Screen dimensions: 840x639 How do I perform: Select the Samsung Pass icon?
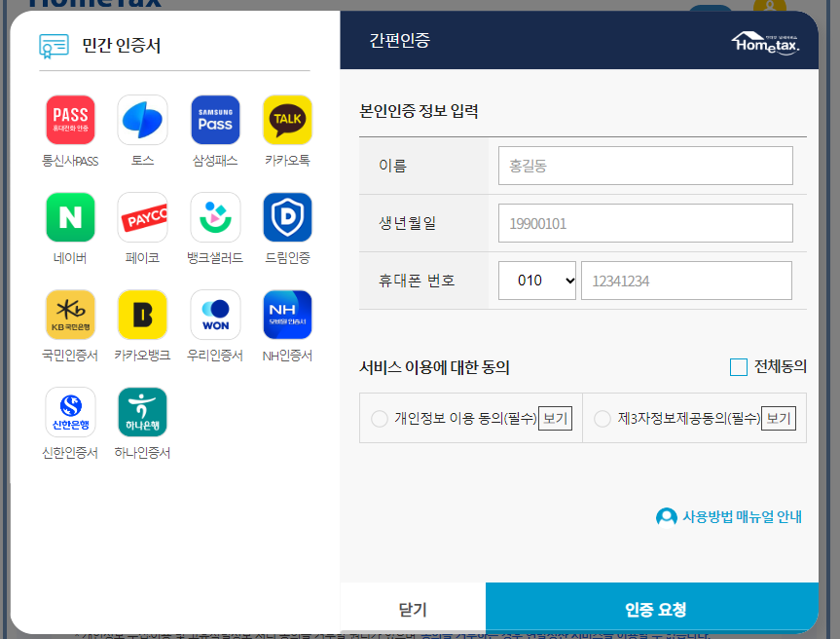(215, 120)
